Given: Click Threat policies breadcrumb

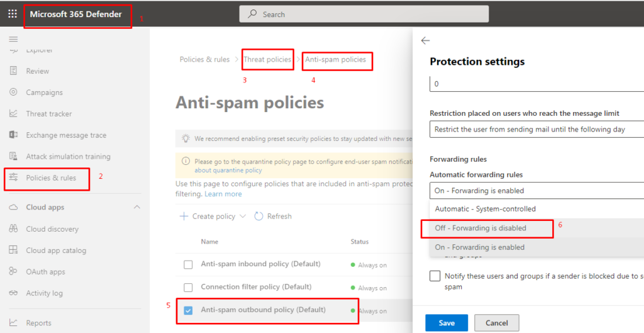Looking at the screenshot, I should coord(267,59).
